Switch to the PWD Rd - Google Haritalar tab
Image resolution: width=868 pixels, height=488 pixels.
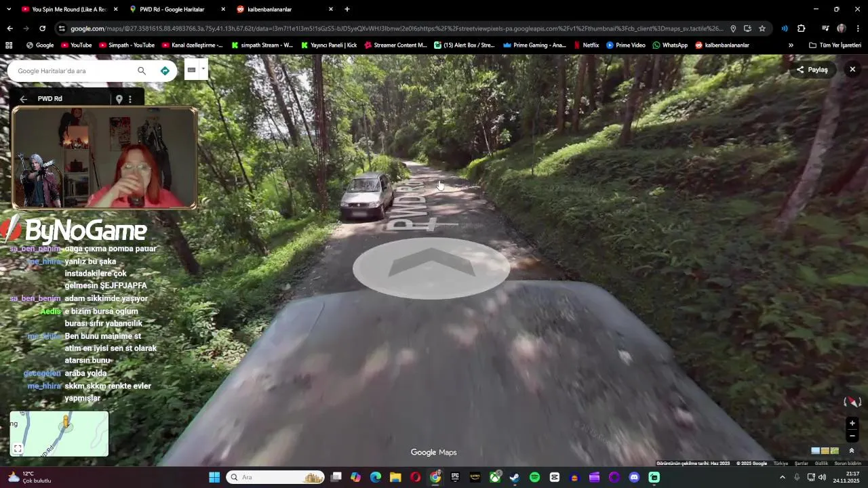[178, 9]
